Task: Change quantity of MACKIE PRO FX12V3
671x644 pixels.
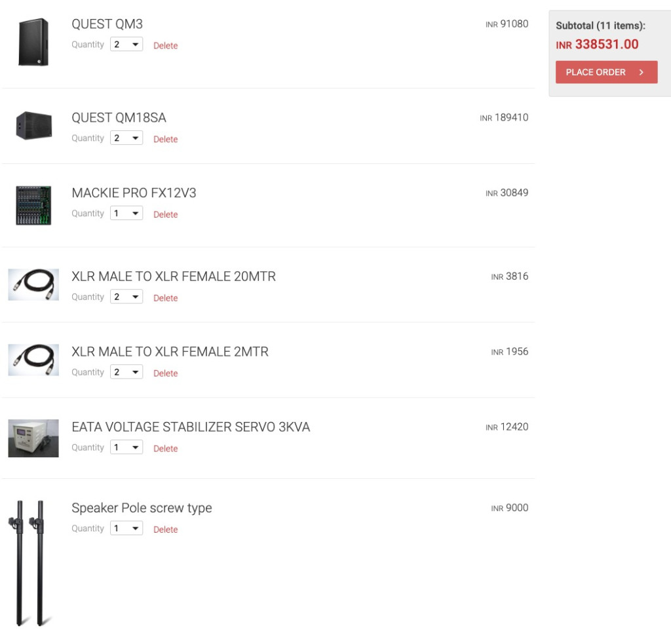Action: pos(126,214)
